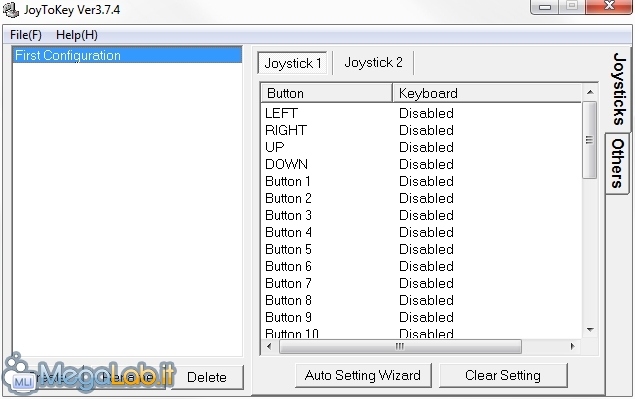Select the Button 4 row
This screenshot has height=399, width=635.
pos(421,233)
